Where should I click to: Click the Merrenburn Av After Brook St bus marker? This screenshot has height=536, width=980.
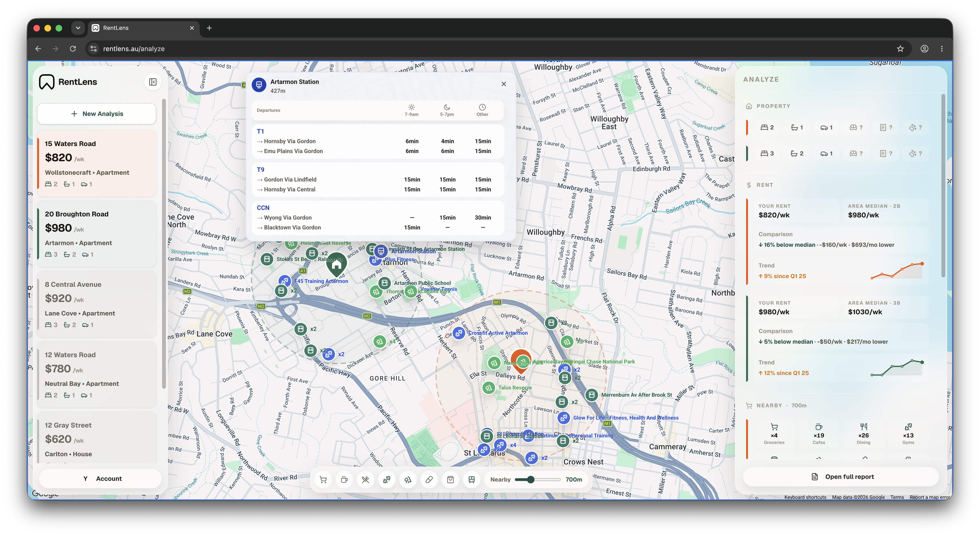pos(592,395)
